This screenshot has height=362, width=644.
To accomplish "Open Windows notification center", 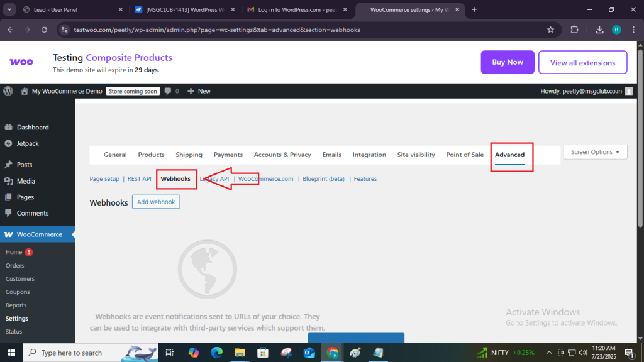I will [629, 353].
